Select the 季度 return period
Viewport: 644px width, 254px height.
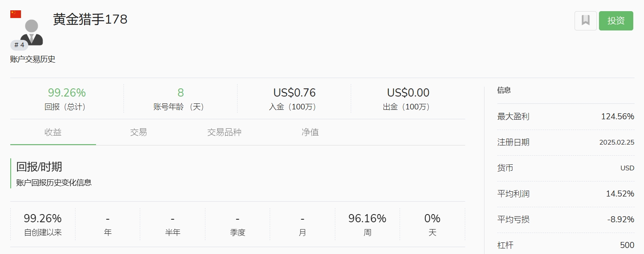click(x=238, y=225)
